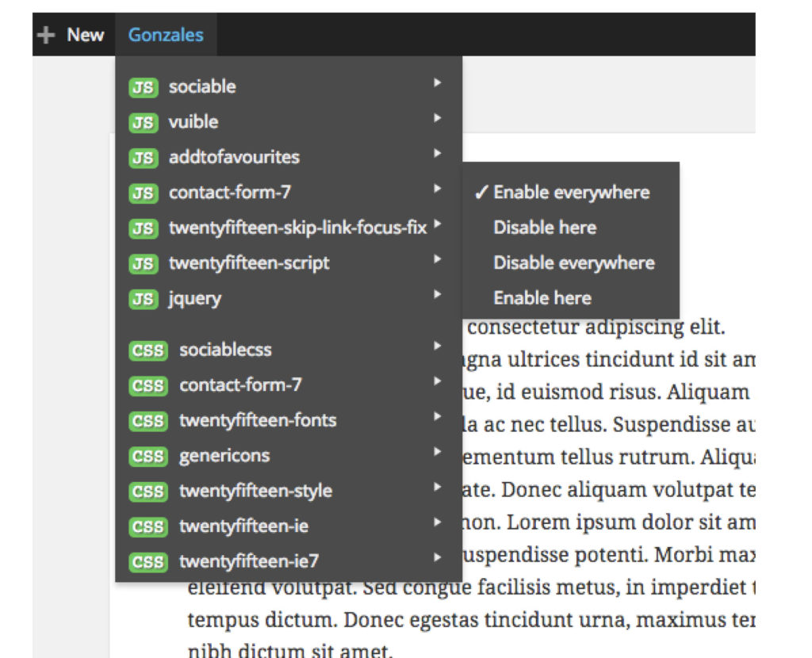The width and height of the screenshot is (812, 658).
Task: Click the plus icon beside New
Action: click(47, 35)
